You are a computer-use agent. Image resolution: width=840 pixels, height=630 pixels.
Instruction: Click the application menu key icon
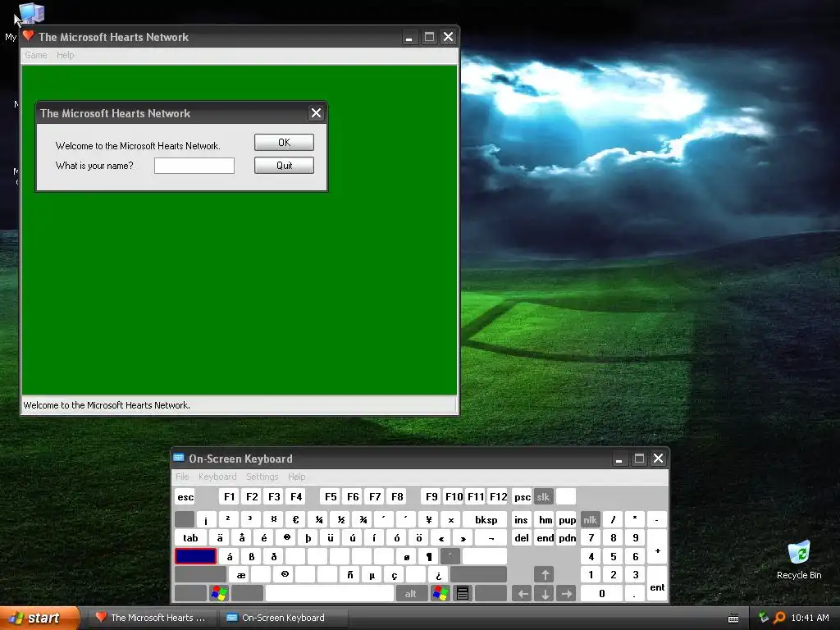pos(463,593)
